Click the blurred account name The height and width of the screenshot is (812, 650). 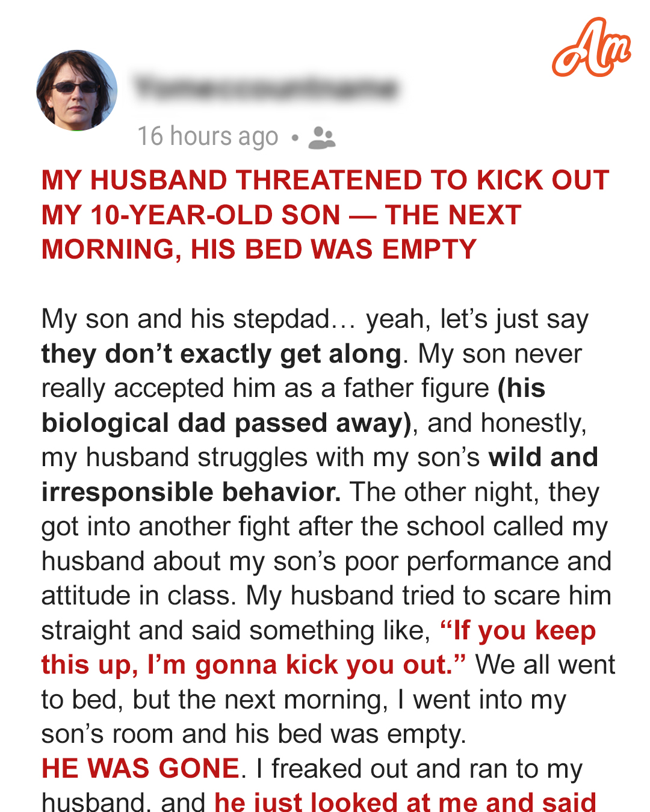tap(265, 88)
